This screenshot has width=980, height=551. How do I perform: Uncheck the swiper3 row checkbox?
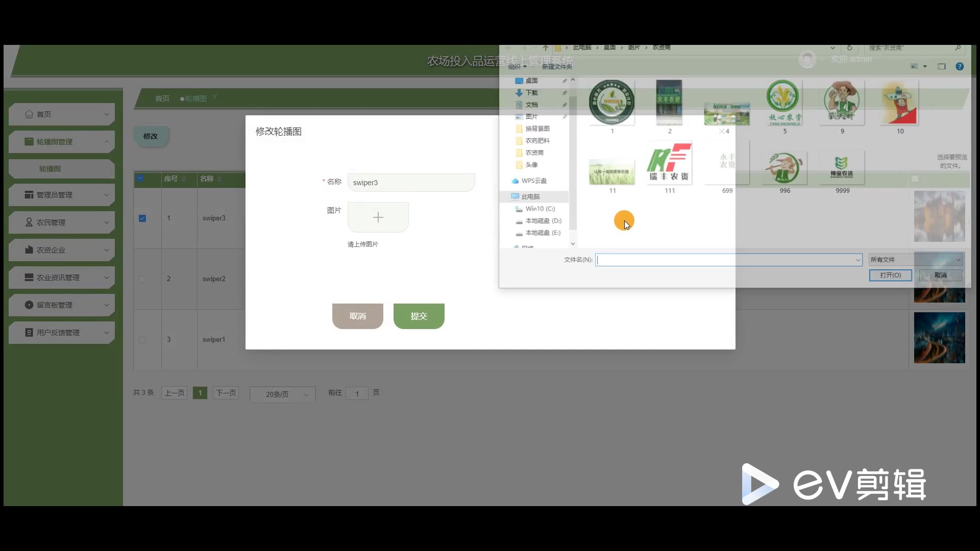[142, 218]
